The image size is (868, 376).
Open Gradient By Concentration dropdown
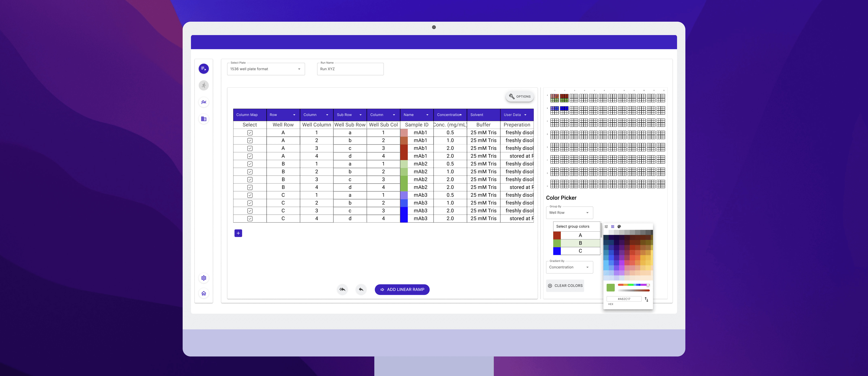click(569, 267)
